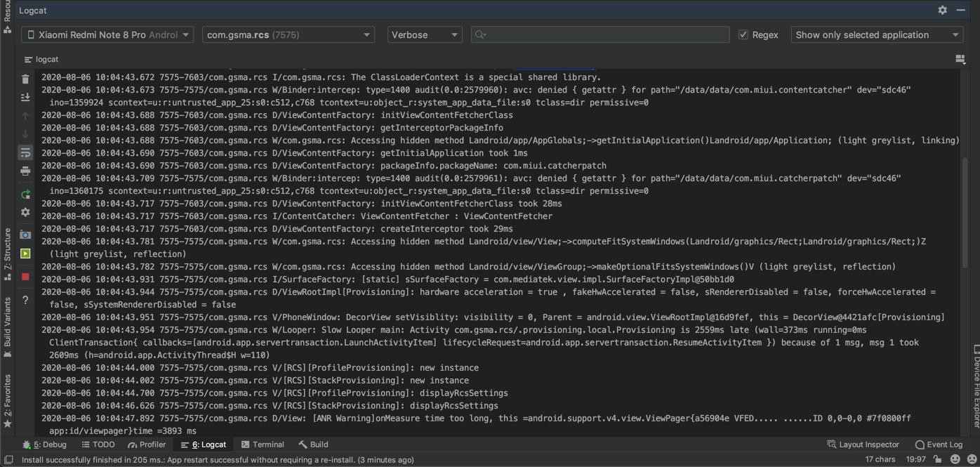Open logcat header settings gear in left toolbar

26,212
